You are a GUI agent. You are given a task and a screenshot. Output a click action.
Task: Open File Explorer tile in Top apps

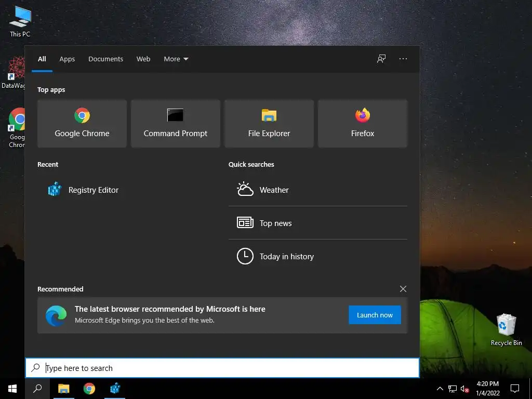click(269, 124)
